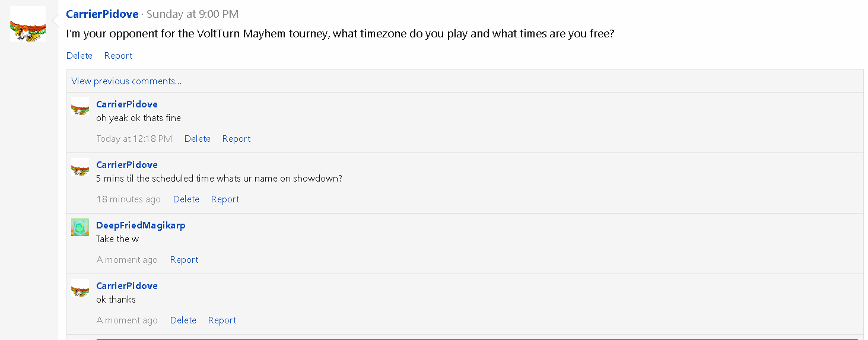Report the comment from 18 minutes ago
Viewport: 868px width, 340px height.
click(225, 199)
